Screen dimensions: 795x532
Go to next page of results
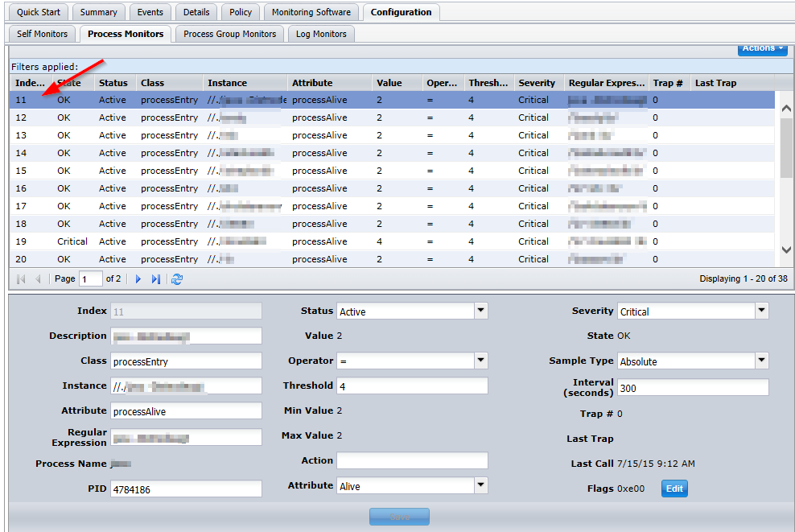[x=138, y=279]
